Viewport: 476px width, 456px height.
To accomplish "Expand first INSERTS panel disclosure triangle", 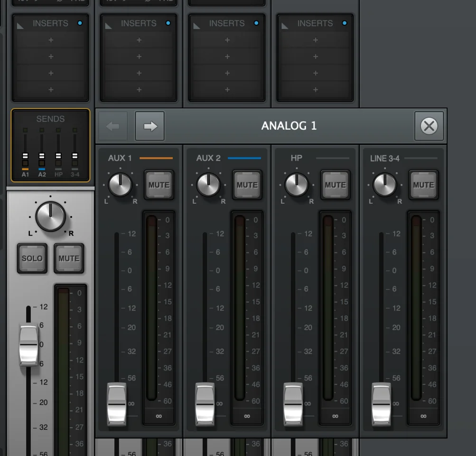I will point(20,25).
